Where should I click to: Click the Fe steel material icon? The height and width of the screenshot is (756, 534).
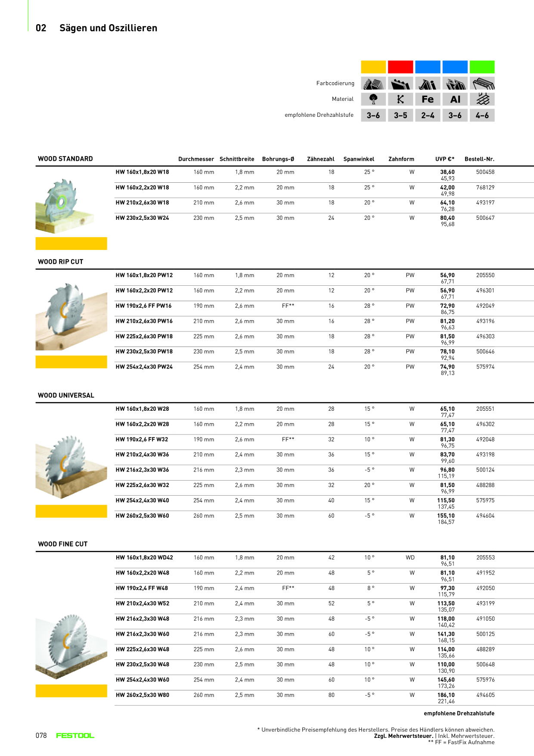click(x=428, y=99)
